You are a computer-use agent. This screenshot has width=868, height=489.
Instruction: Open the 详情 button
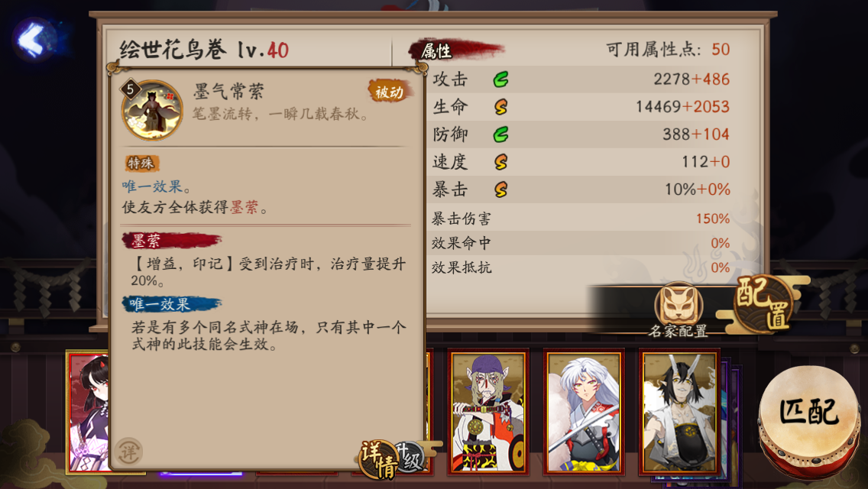(x=377, y=460)
